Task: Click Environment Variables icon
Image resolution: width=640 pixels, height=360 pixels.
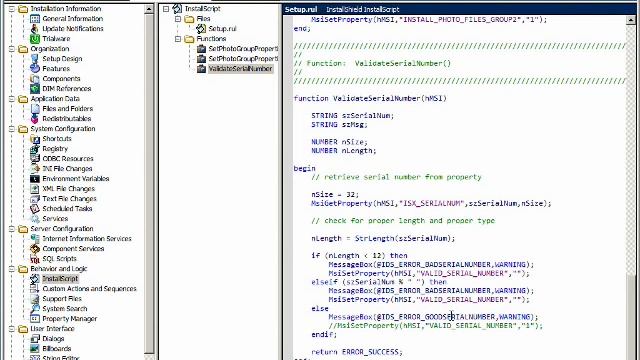Action: point(35,178)
